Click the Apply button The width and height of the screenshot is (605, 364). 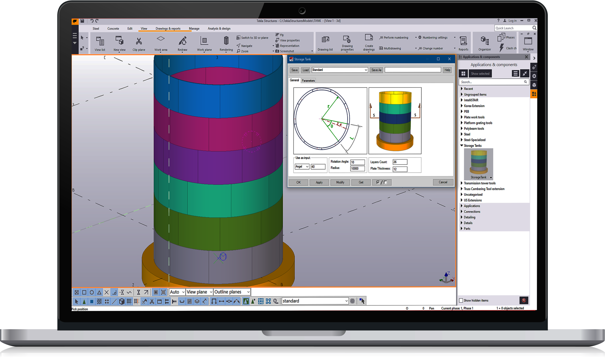(319, 182)
